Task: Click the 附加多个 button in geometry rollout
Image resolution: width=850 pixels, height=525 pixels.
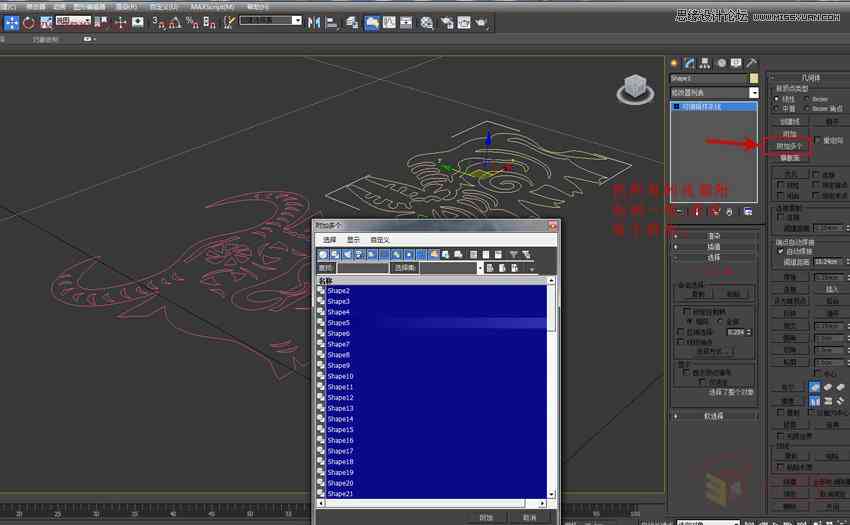Action: pyautogui.click(x=789, y=146)
